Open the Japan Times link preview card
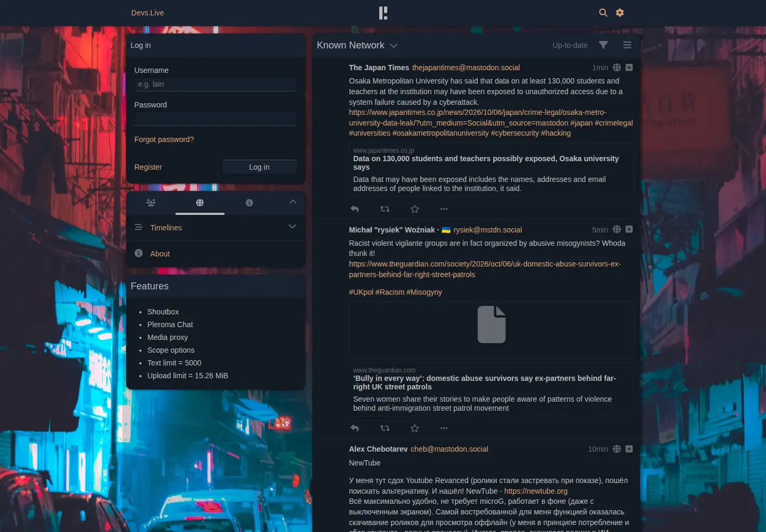The image size is (766, 532). 492,170
